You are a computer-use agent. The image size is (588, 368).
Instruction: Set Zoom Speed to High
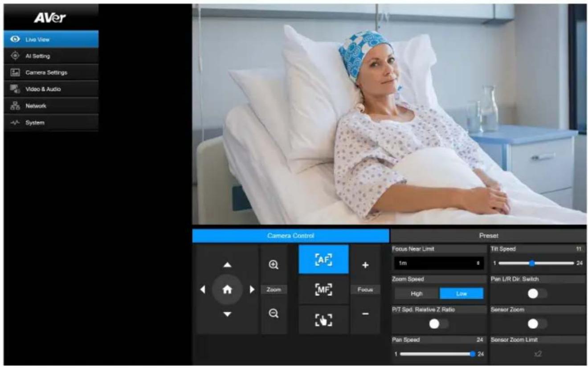416,294
